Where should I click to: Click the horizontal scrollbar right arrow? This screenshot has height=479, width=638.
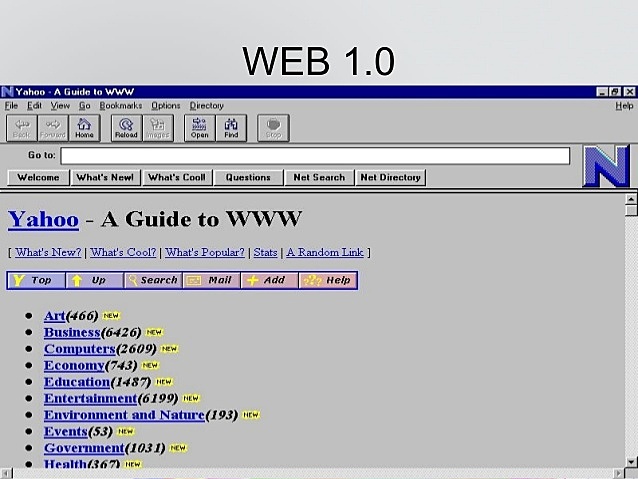[x=618, y=473]
